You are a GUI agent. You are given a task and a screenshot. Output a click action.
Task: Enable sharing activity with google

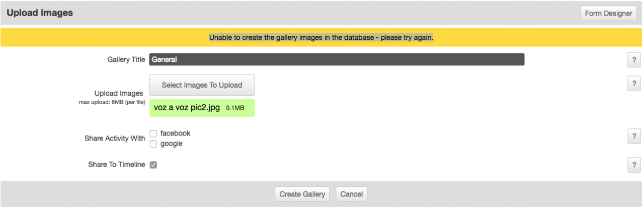click(153, 144)
